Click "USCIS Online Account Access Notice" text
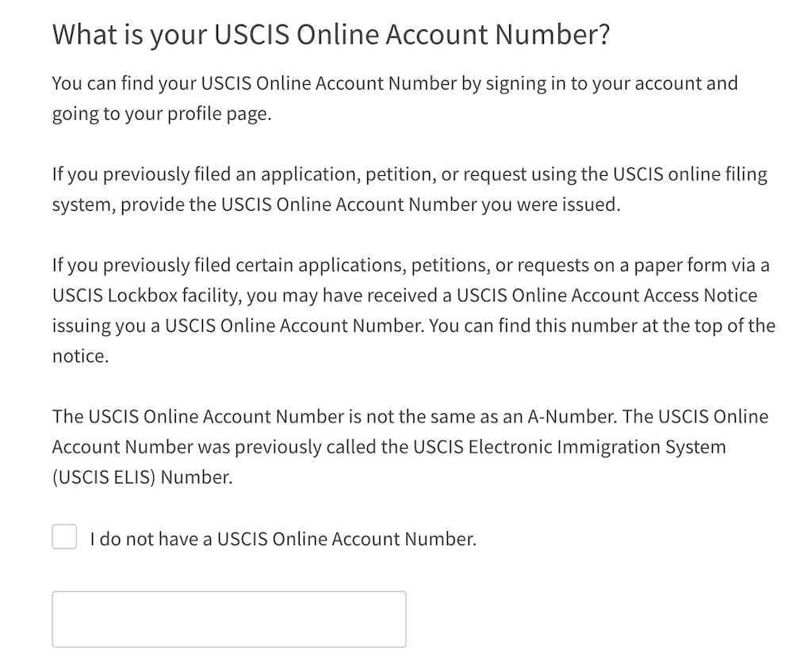 [x=606, y=295]
